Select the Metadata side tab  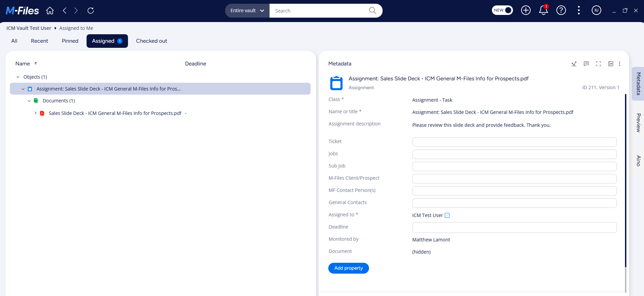pyautogui.click(x=638, y=84)
